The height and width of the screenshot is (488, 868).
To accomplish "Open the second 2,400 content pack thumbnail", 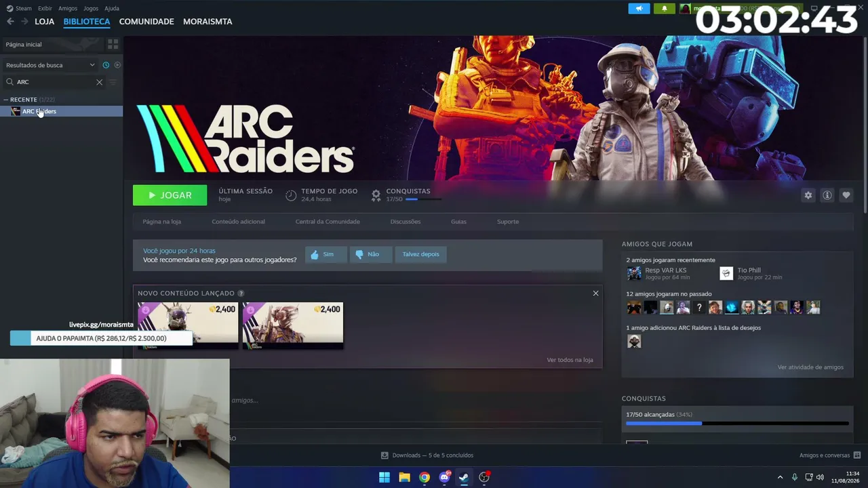I will tap(293, 326).
